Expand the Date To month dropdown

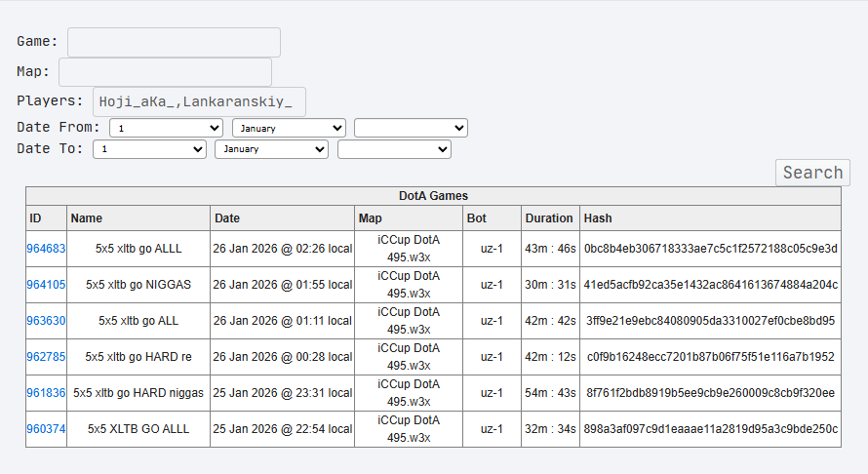click(x=272, y=149)
